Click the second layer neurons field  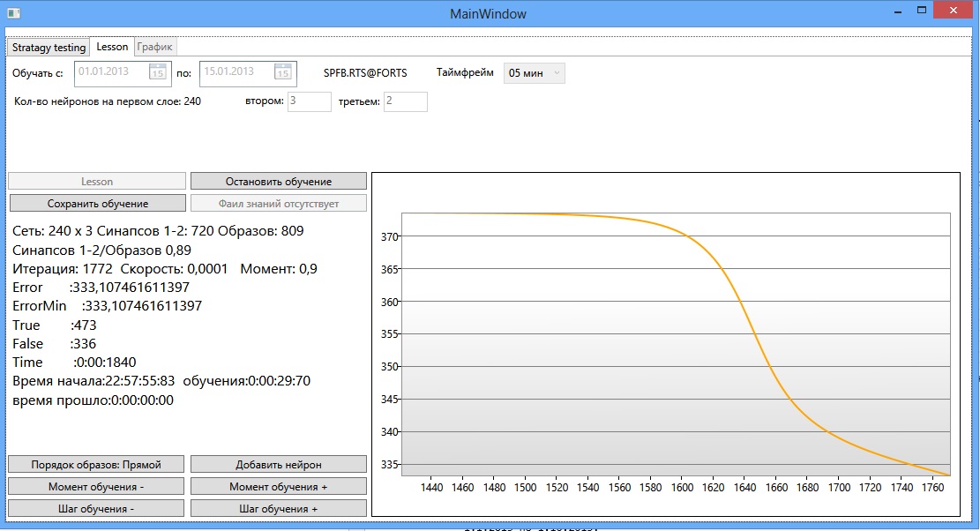pos(309,101)
